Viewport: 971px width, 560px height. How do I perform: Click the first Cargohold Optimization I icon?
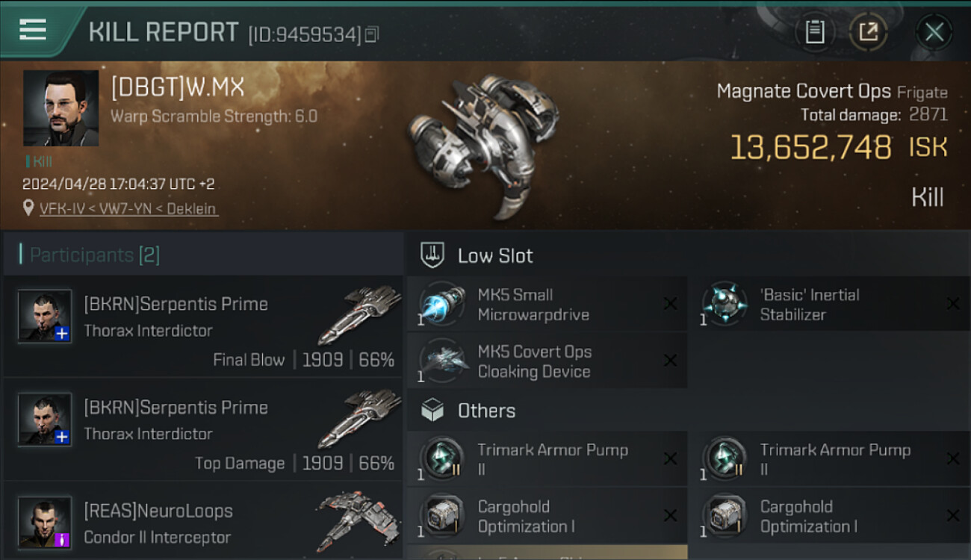pos(442,516)
